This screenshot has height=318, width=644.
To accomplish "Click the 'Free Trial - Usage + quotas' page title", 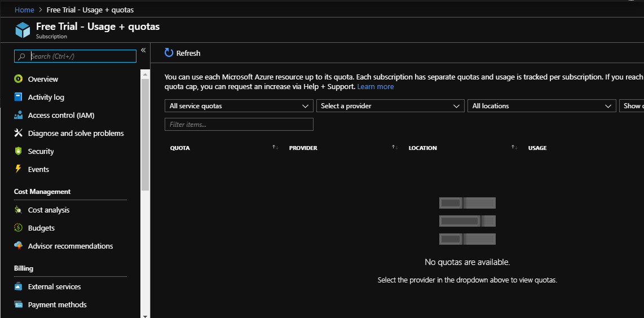I will pyautogui.click(x=98, y=26).
